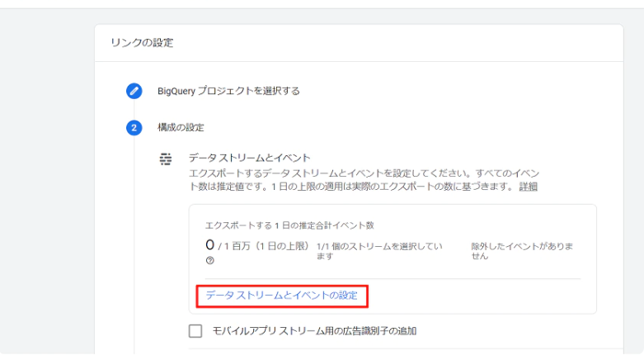Click モバイルアプリ ストリーム用の広告識別子の追加 label text

[x=315, y=331]
